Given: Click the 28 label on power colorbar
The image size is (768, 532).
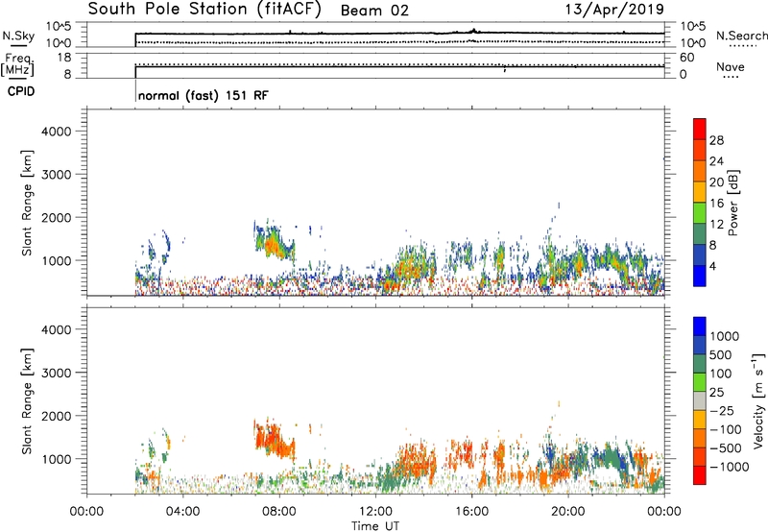Looking at the screenshot, I should pos(716,140).
